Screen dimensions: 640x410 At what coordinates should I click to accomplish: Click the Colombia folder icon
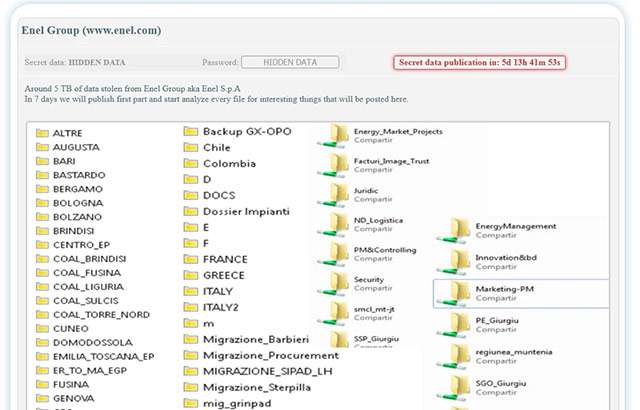coord(191,164)
